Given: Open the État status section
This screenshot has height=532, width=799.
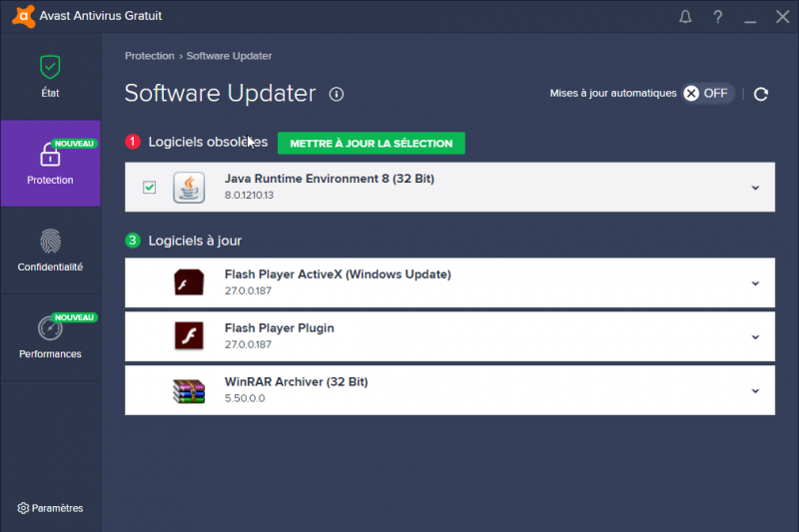Looking at the screenshot, I should click(x=50, y=77).
